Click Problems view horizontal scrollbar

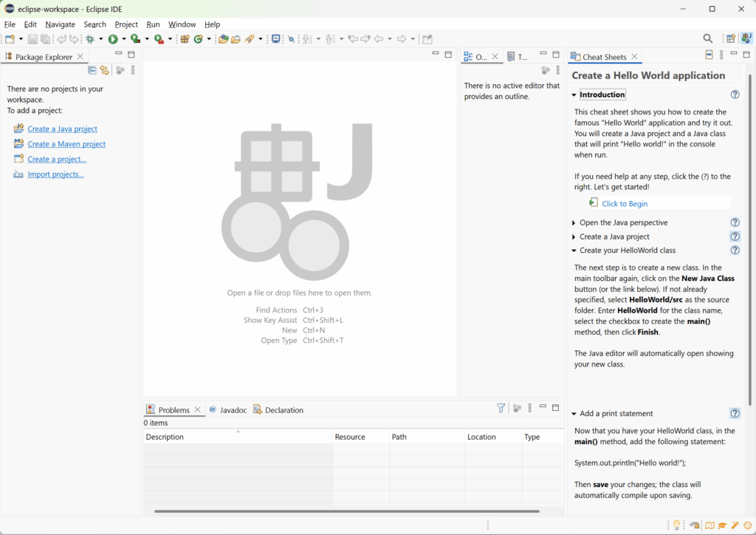[x=347, y=511]
